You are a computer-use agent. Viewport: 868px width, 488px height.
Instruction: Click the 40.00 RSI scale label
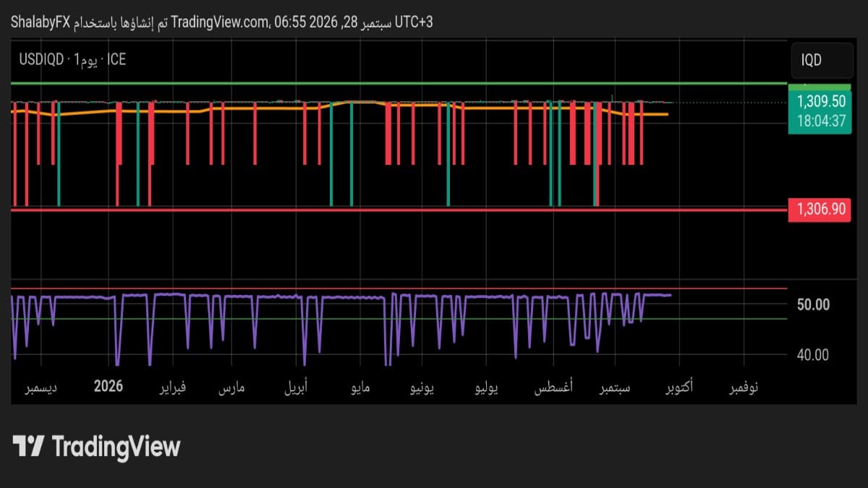813,354
